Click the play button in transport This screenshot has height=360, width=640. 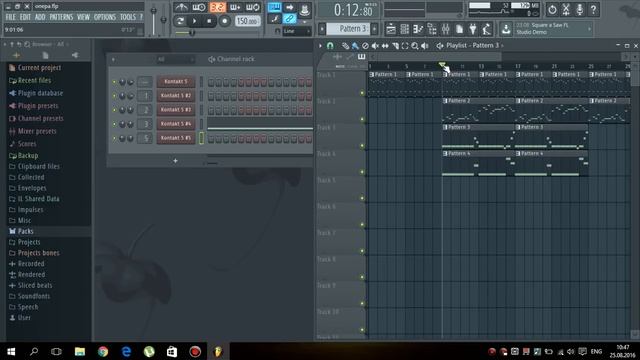point(195,21)
